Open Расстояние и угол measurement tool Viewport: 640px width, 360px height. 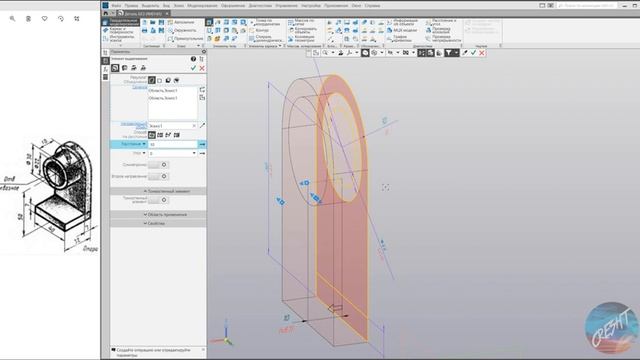(x=441, y=22)
